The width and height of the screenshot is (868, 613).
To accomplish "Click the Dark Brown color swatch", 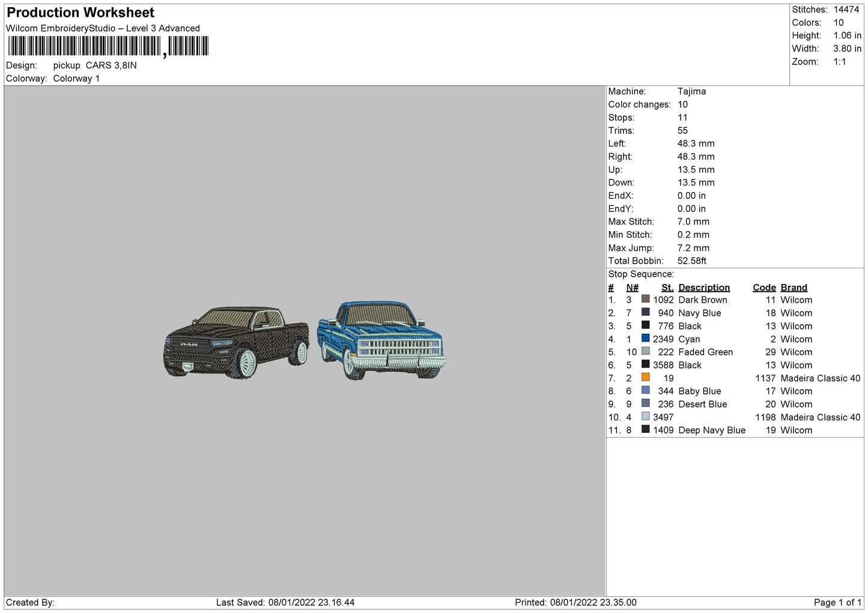I will tap(646, 299).
